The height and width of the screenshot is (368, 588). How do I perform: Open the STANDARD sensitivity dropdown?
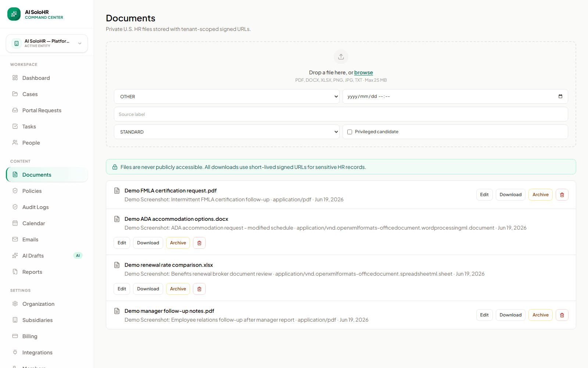tap(227, 132)
